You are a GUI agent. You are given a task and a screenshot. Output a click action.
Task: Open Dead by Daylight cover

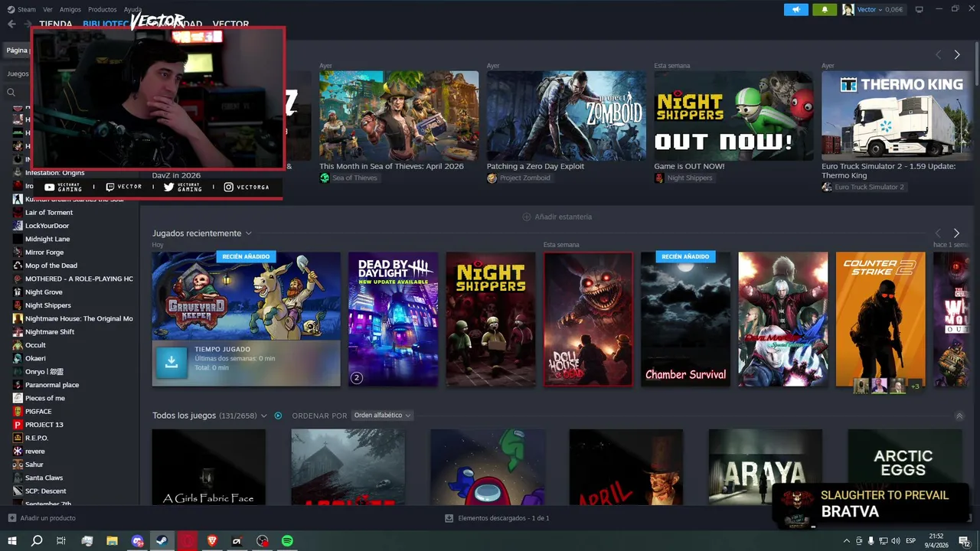click(393, 318)
